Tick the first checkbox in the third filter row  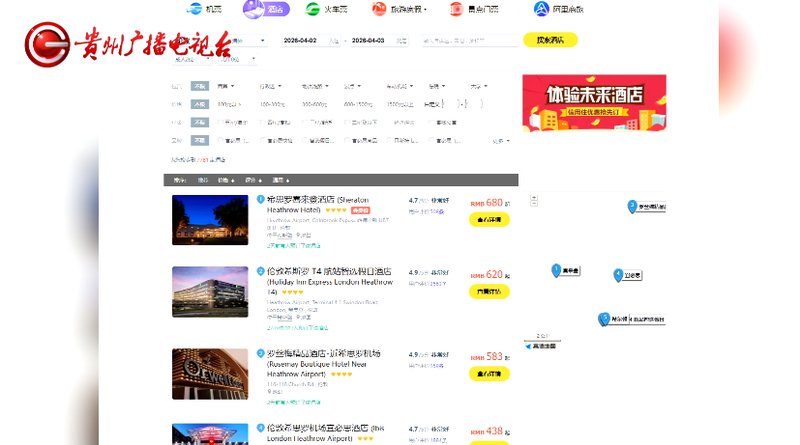220,122
